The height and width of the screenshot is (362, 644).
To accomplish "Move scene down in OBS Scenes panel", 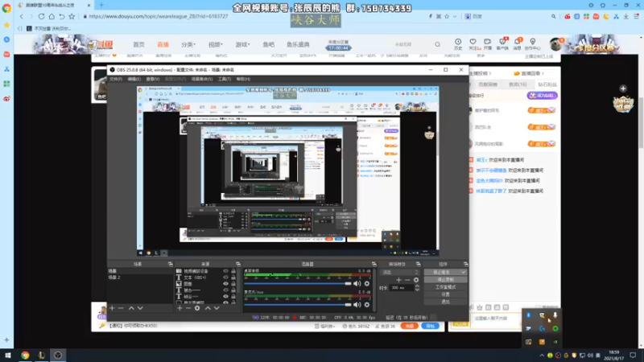I will point(140,308).
